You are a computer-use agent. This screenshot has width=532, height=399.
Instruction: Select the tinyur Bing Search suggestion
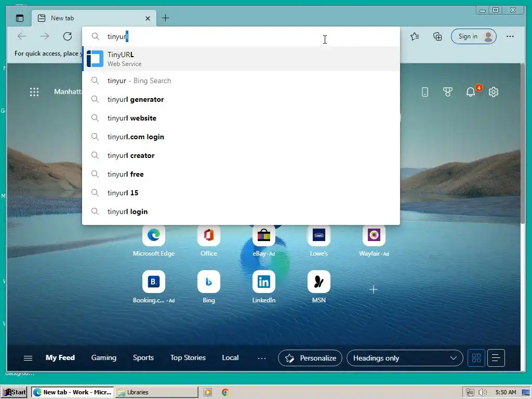[x=241, y=81]
